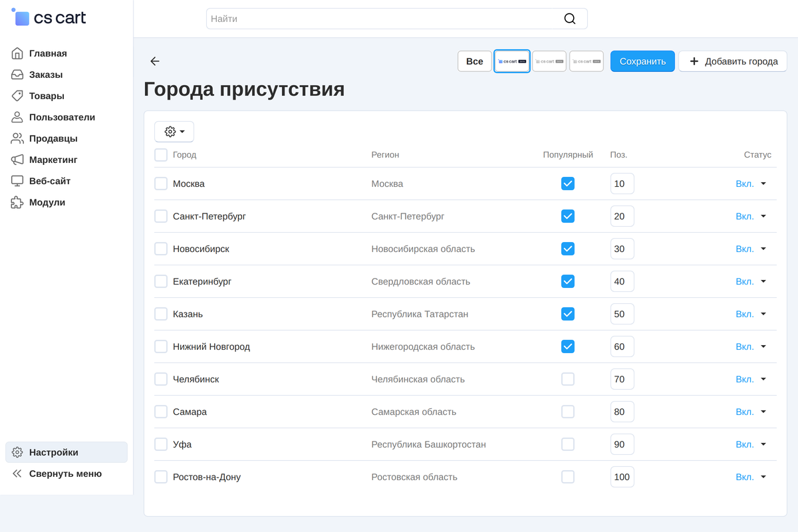Click the Модули puzzle icon

click(17, 202)
